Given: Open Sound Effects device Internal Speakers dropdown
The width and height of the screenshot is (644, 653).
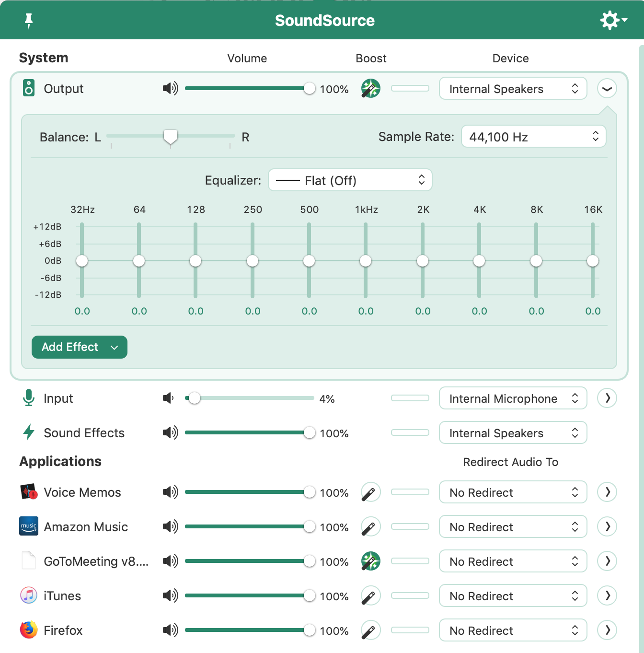Looking at the screenshot, I should tap(513, 433).
